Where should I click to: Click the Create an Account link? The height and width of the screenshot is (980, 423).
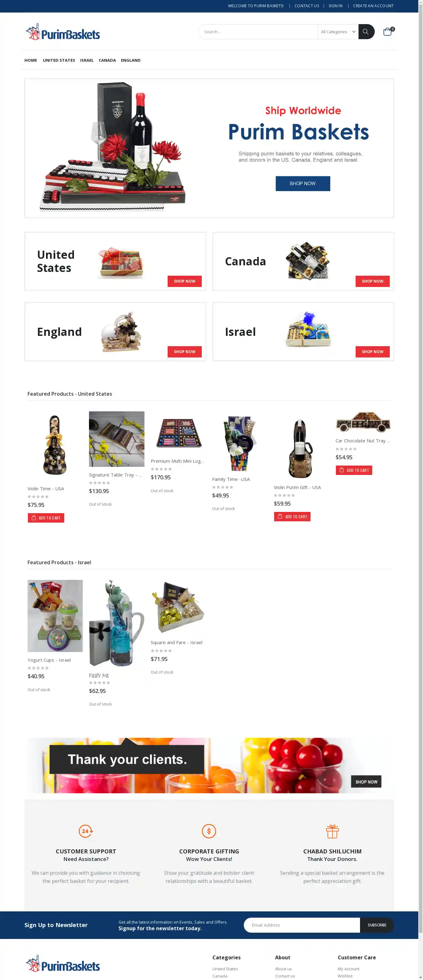[373, 6]
